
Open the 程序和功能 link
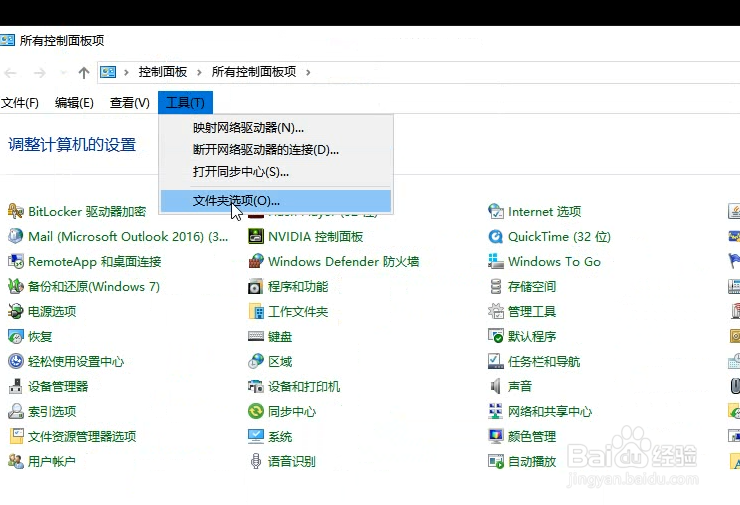(x=298, y=286)
